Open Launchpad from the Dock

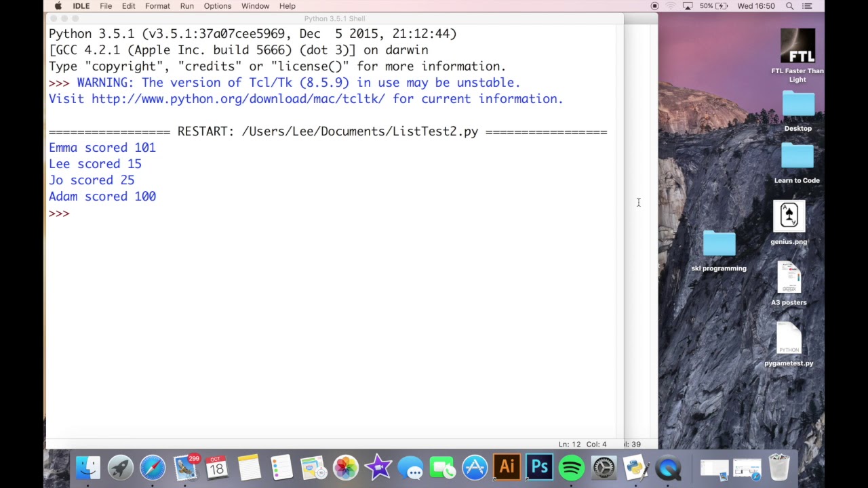pyautogui.click(x=121, y=468)
